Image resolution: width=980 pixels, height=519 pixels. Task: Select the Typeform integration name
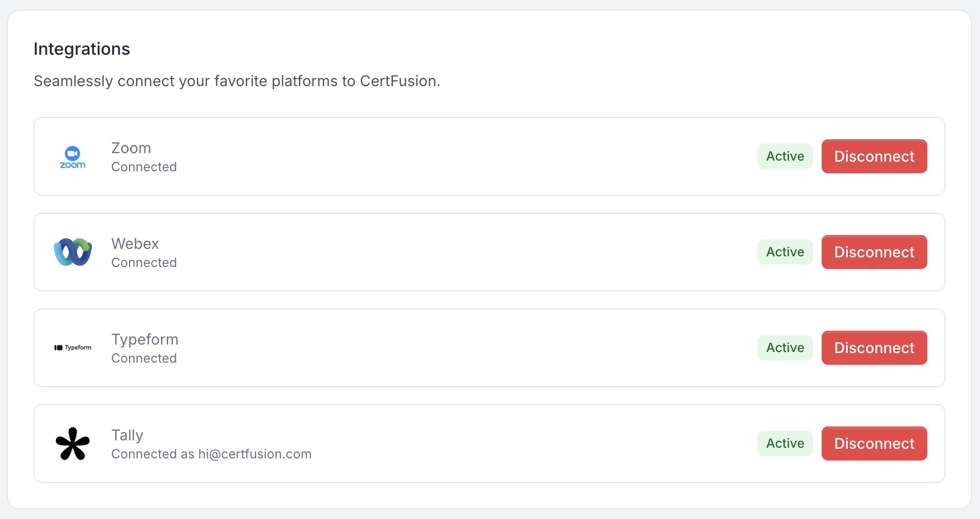(145, 339)
